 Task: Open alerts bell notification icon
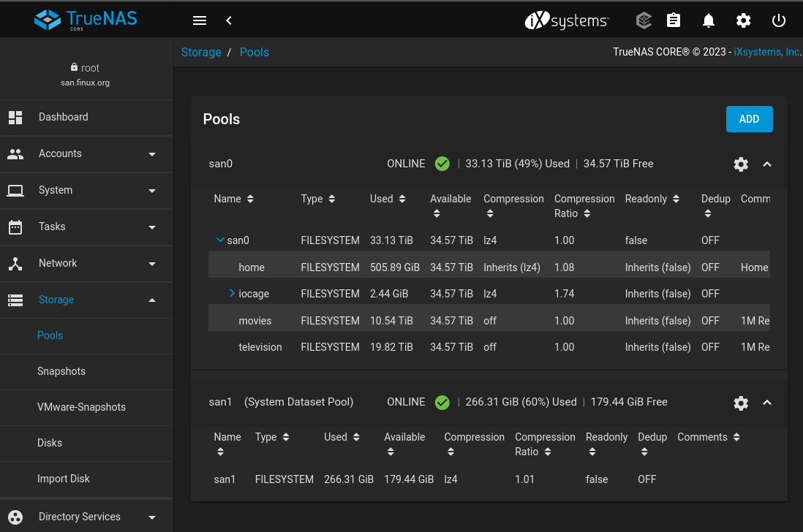pos(708,20)
